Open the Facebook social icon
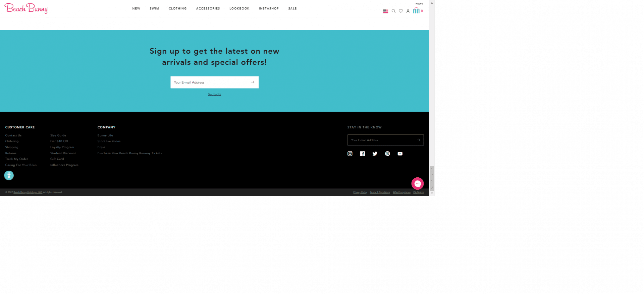The image size is (644, 294). point(362,154)
